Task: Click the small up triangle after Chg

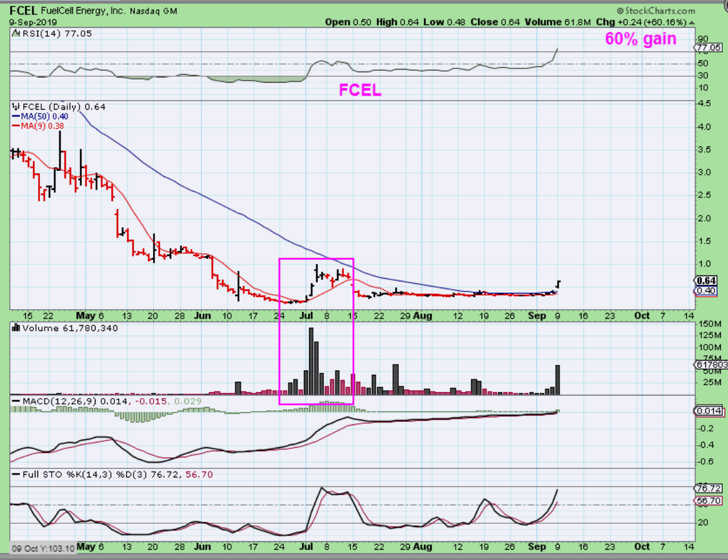Action: 692,23
